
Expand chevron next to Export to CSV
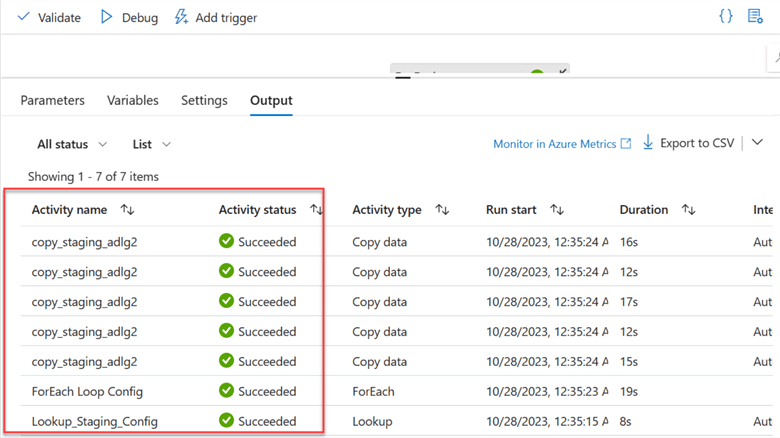[757, 142]
